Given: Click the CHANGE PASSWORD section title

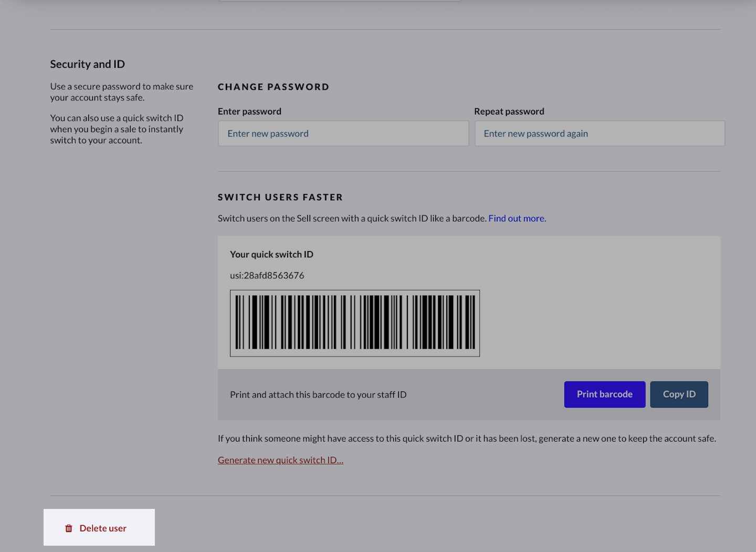Looking at the screenshot, I should [x=274, y=87].
